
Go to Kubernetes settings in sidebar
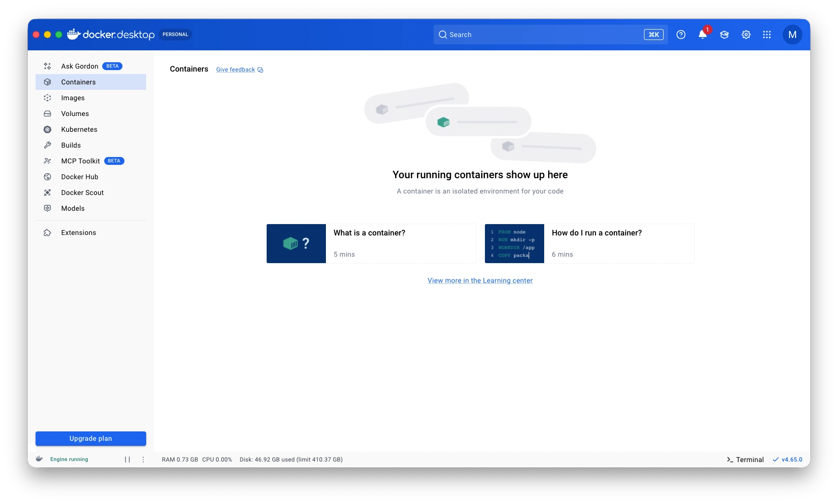(79, 129)
